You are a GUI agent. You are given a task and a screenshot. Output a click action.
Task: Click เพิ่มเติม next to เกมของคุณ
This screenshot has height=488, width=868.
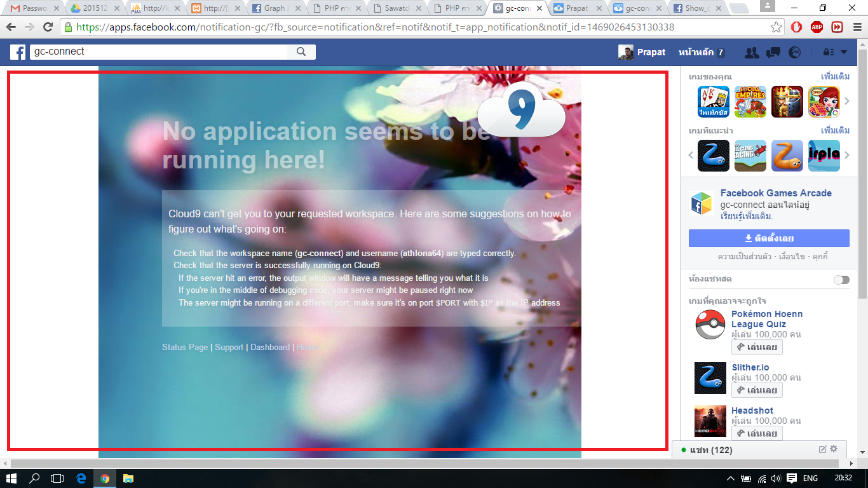click(x=835, y=77)
